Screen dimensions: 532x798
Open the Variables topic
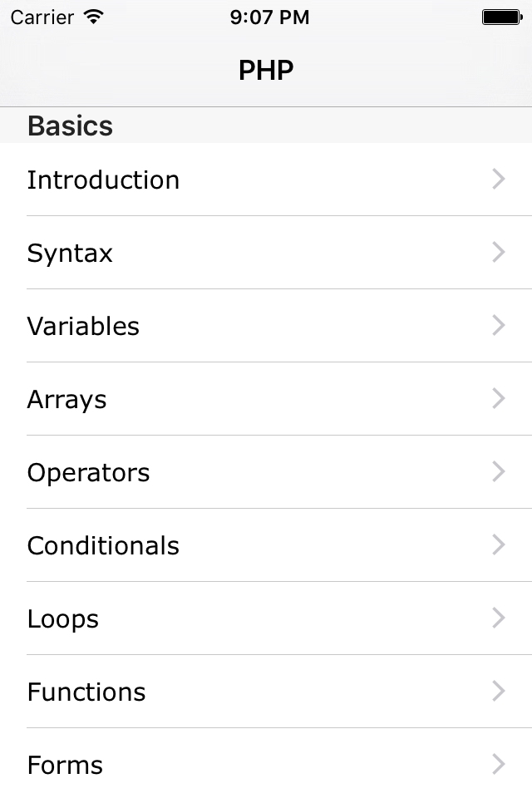pos(83,326)
